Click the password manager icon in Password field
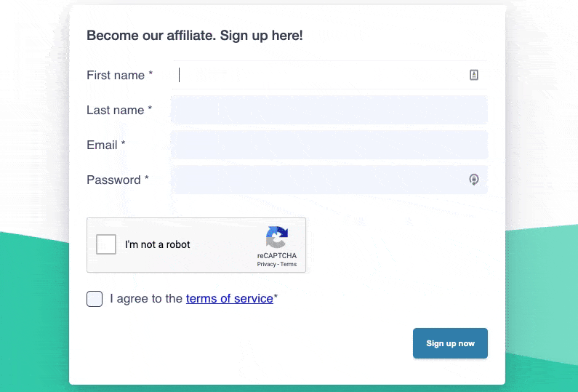 (x=474, y=180)
